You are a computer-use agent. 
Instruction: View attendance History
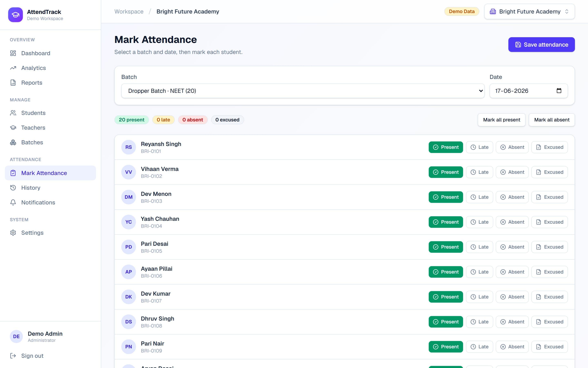[x=50, y=188]
